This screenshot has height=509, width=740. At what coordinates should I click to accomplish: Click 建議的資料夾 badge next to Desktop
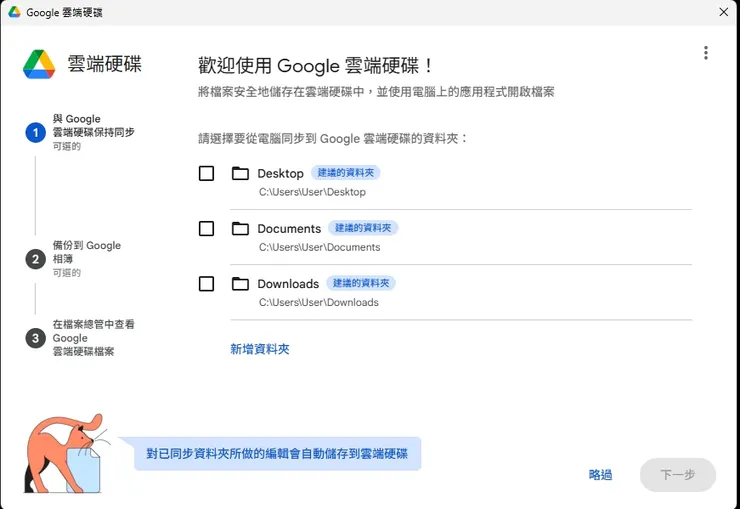point(345,173)
